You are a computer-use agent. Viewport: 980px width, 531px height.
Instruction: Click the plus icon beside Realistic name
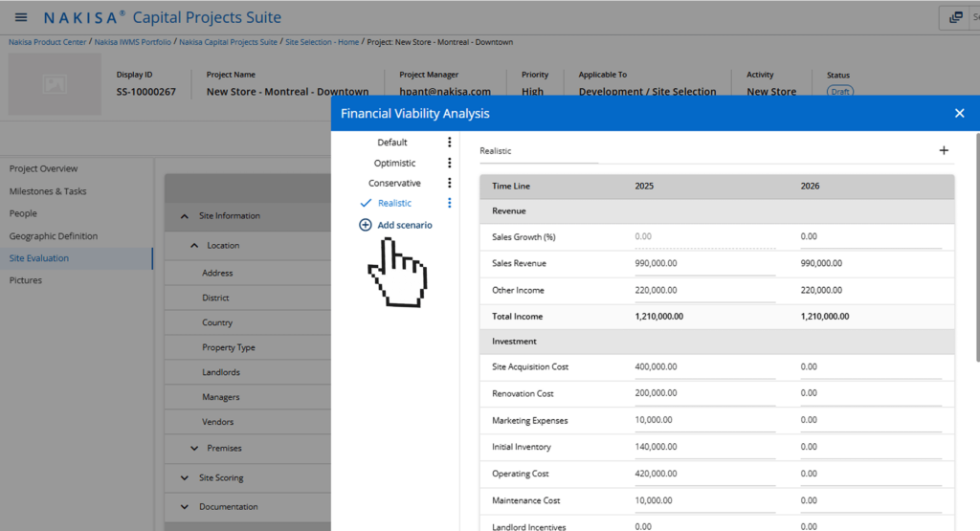(x=944, y=150)
